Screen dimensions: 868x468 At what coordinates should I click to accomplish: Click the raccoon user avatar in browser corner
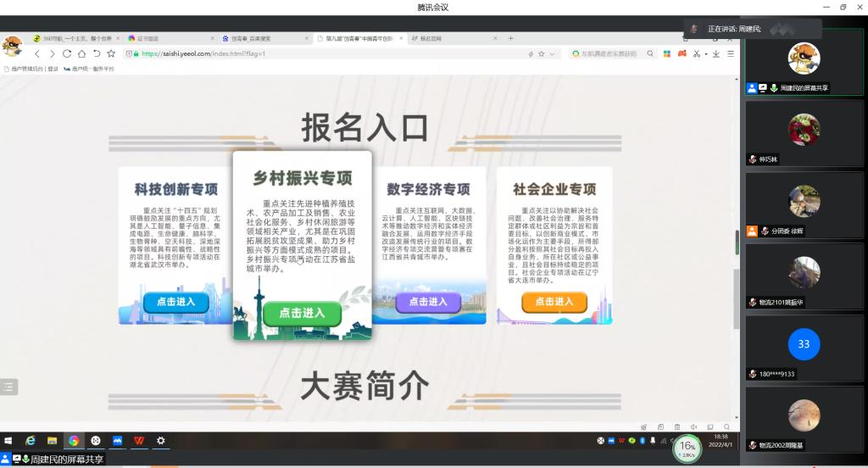(x=12, y=46)
